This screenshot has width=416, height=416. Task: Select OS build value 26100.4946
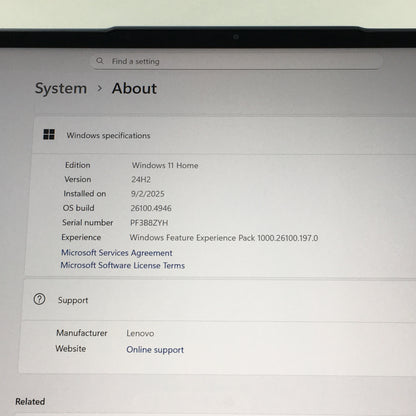(151, 208)
